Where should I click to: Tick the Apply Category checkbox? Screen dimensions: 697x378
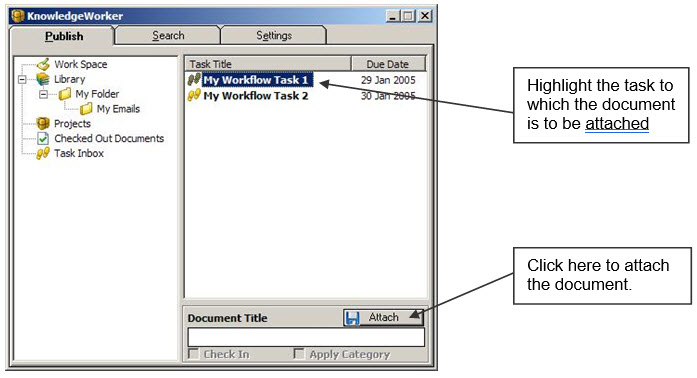coord(299,354)
